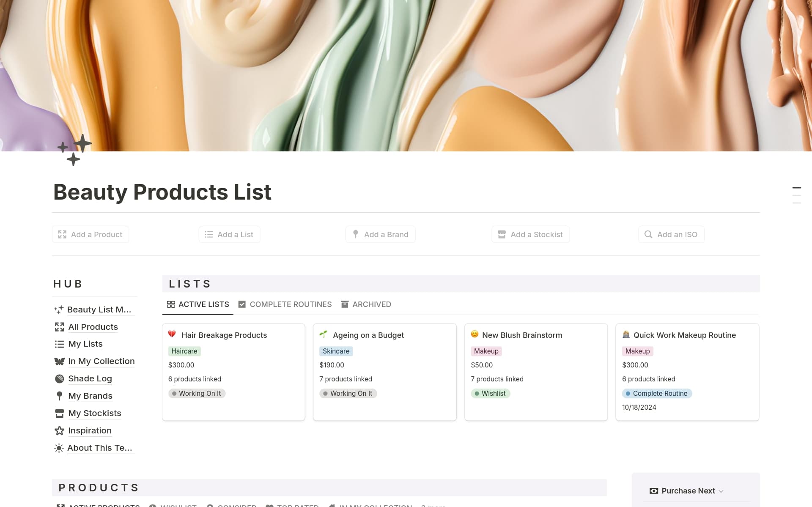This screenshot has height=507, width=812.
Task: Click the sparkles page icon above the title
Action: 74,150
